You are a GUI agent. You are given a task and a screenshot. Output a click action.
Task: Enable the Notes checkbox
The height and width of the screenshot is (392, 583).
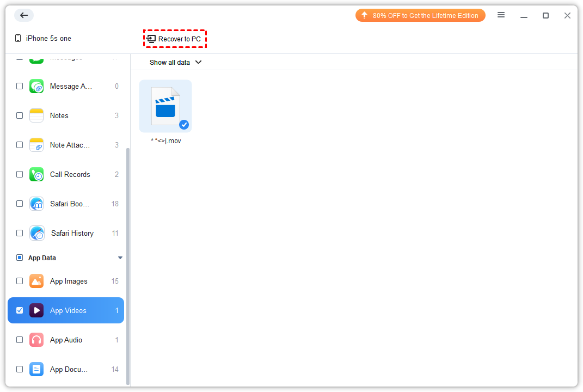coord(20,115)
